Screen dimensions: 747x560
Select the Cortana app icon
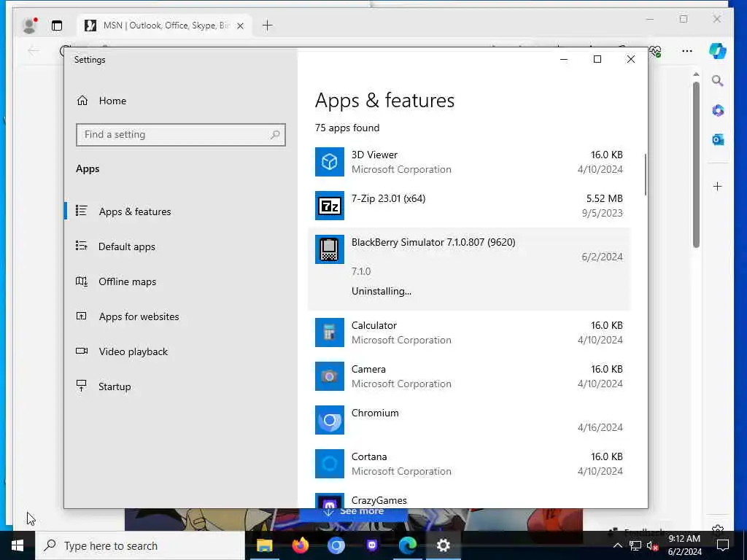tap(329, 464)
